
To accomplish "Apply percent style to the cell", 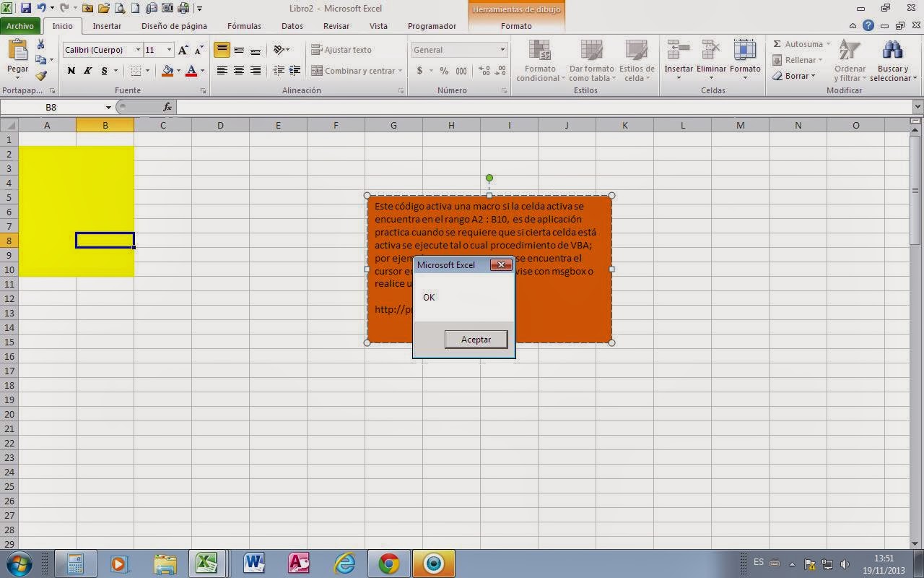I will (444, 71).
